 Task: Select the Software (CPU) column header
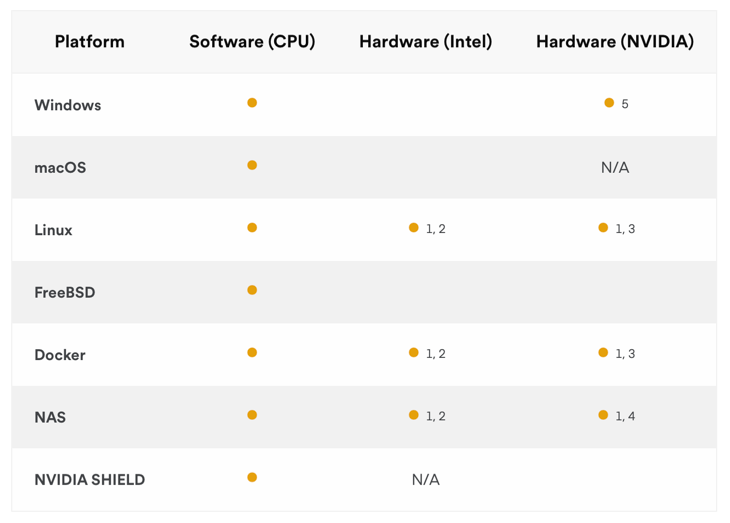(252, 42)
